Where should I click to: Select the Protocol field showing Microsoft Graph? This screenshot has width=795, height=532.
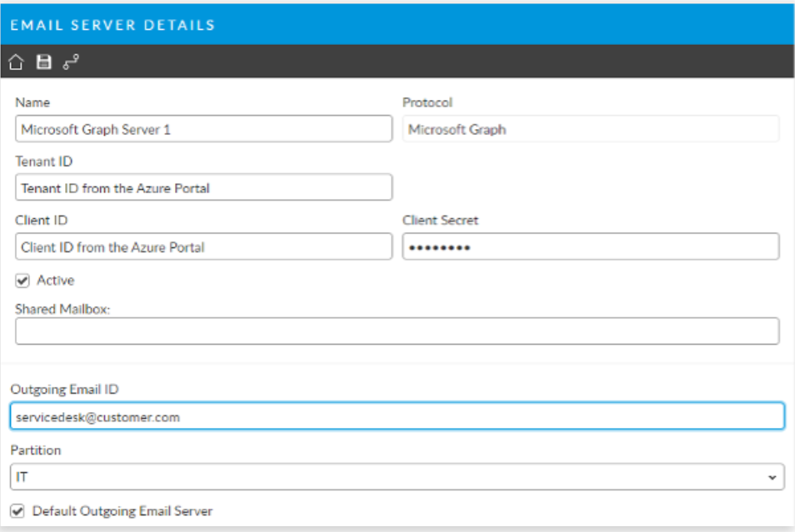[x=590, y=129]
